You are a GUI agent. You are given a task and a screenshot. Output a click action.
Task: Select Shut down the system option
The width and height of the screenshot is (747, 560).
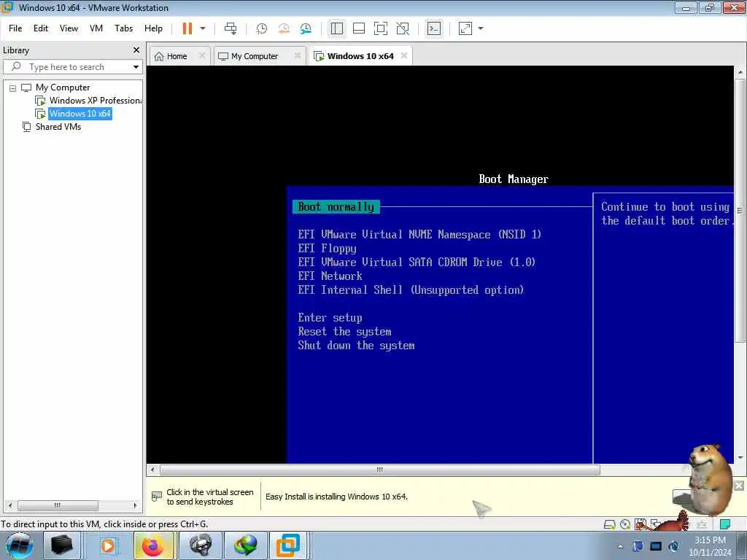356,345
